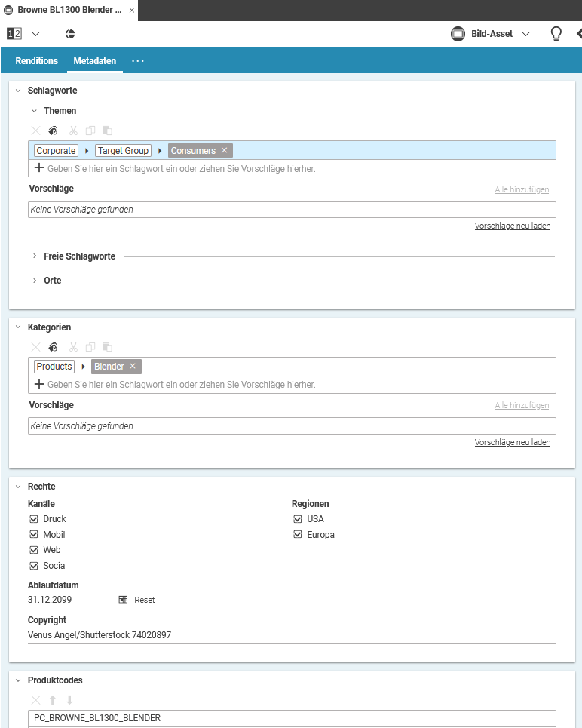Remove the Blender tag
Image resolution: width=582 pixels, height=728 pixels.
[133, 367]
